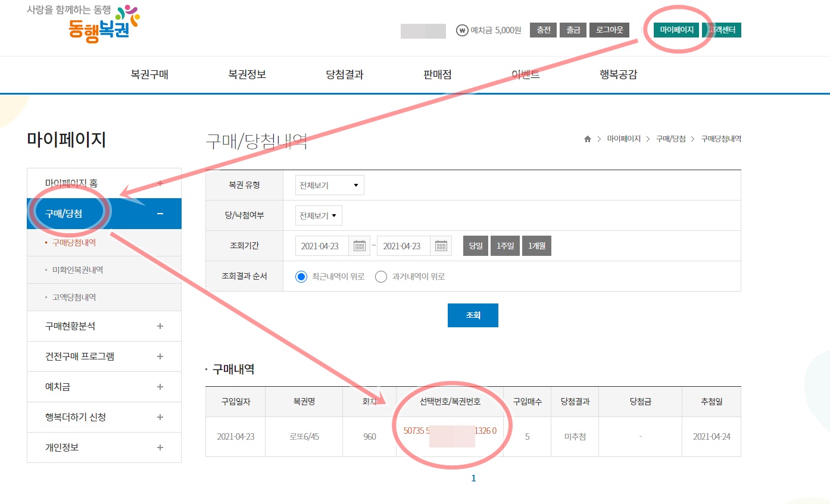Open the start date calendar icon
830x504 pixels.
(360, 246)
